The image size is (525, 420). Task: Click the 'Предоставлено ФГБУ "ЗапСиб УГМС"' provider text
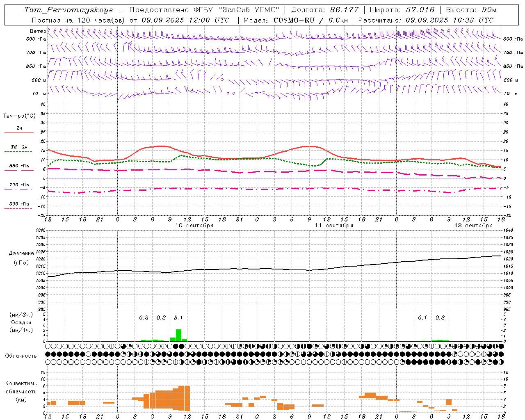[204, 10]
